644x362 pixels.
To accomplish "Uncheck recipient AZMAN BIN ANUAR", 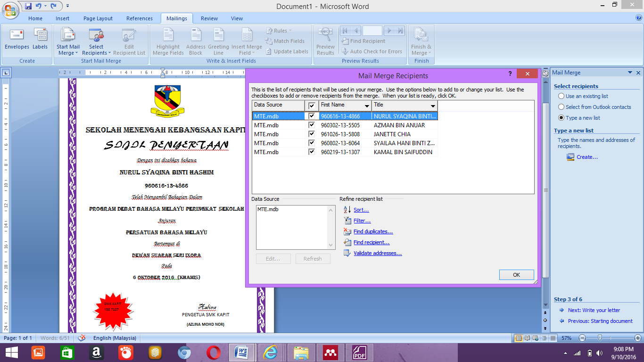I will [312, 125].
